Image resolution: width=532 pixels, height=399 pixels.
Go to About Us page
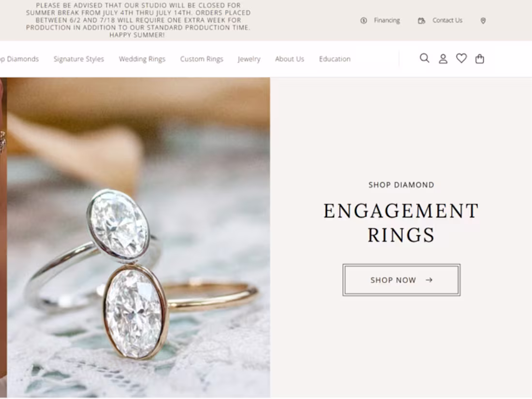289,59
